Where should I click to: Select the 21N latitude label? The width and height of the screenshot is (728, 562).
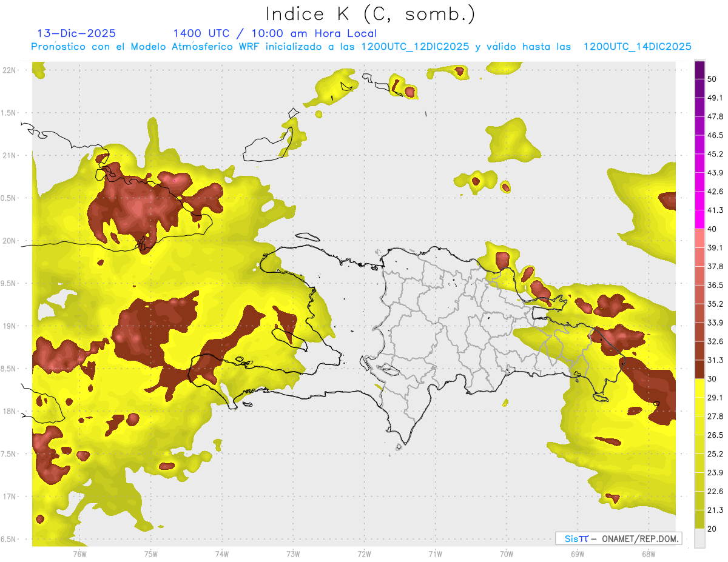(8, 155)
